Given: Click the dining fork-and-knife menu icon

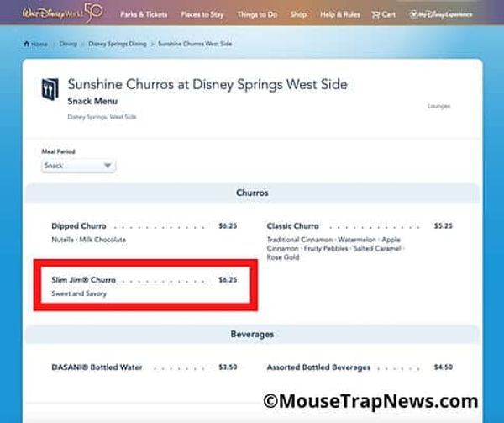Looking at the screenshot, I should click(x=50, y=89).
